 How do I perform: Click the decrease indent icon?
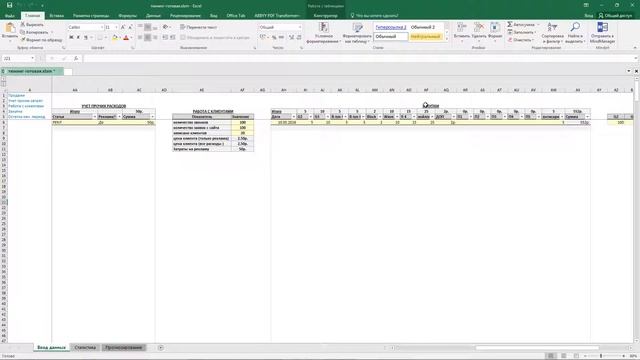click(165, 38)
